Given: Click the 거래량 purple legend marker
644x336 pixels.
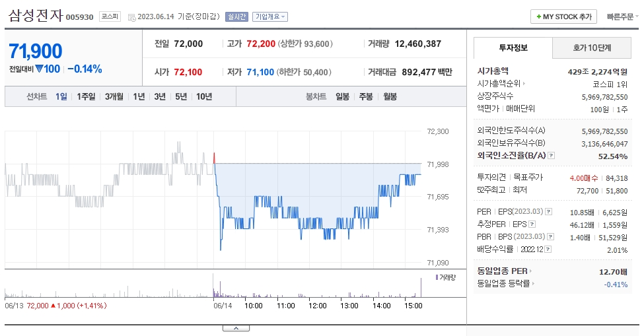Looking at the screenshot, I should point(437,277).
